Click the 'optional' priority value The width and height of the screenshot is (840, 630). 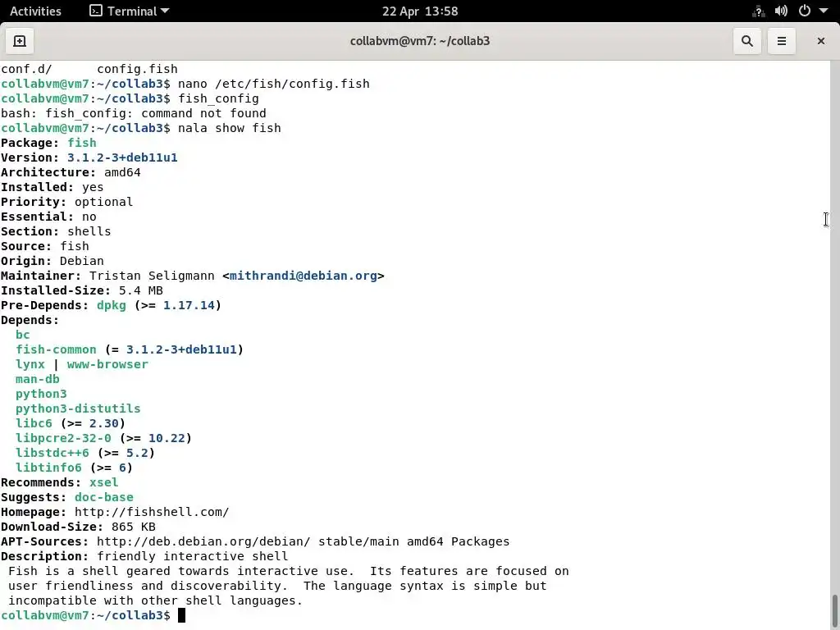104,202
